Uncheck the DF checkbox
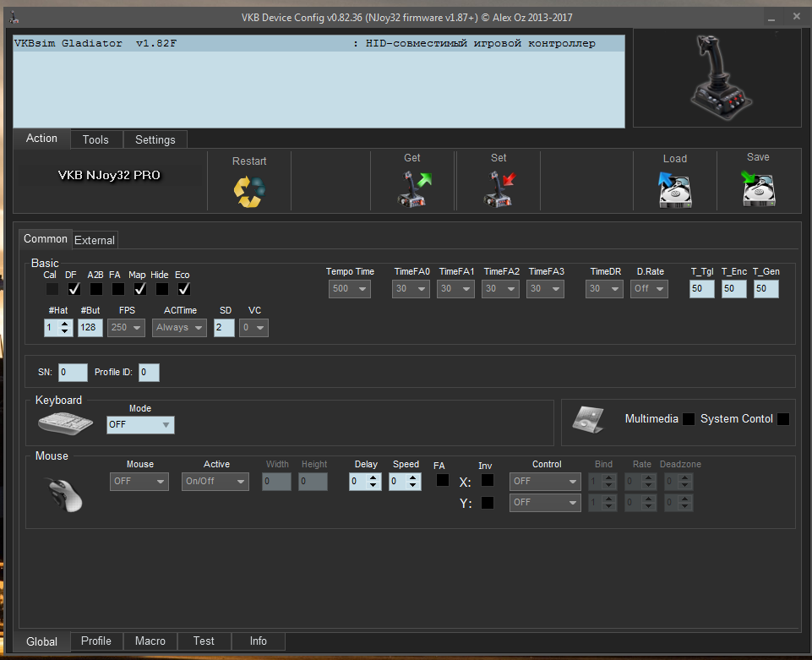The width and height of the screenshot is (812, 660). click(x=74, y=289)
